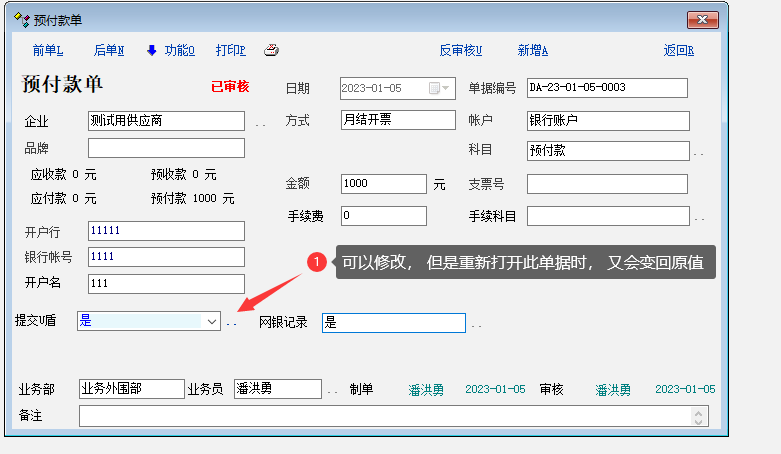Go to previous document with 前单L
This screenshot has height=454, width=781.
click(47, 50)
